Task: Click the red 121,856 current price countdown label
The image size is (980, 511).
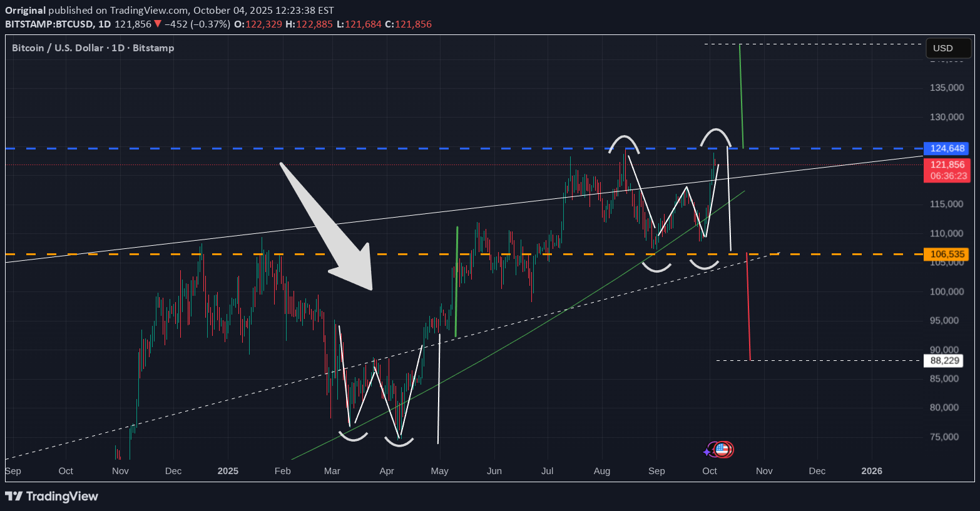Action: click(x=947, y=170)
